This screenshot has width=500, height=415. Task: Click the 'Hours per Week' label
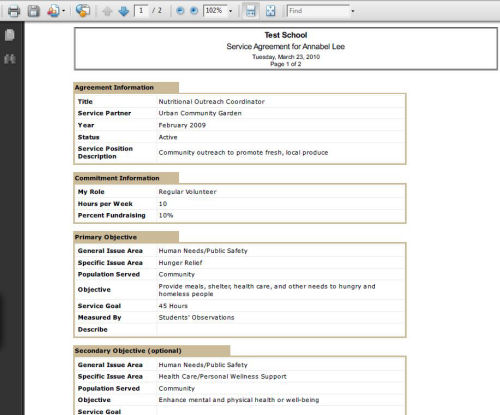tap(105, 204)
